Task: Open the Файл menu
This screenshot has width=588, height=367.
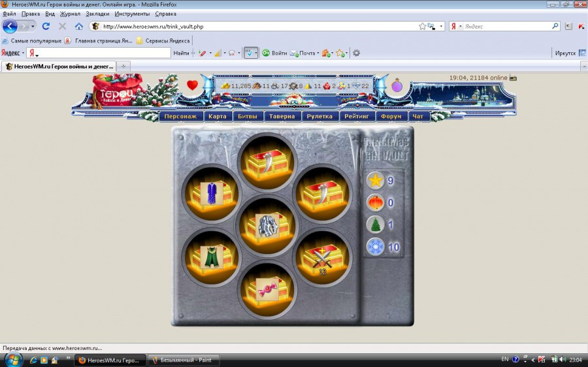Action: click(9, 14)
